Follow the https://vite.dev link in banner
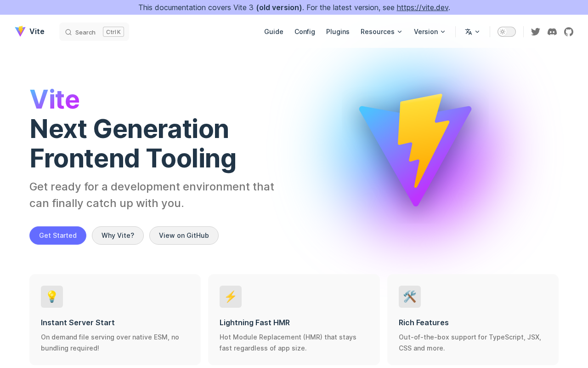Screen dimensions: 588x368 point(423,7)
